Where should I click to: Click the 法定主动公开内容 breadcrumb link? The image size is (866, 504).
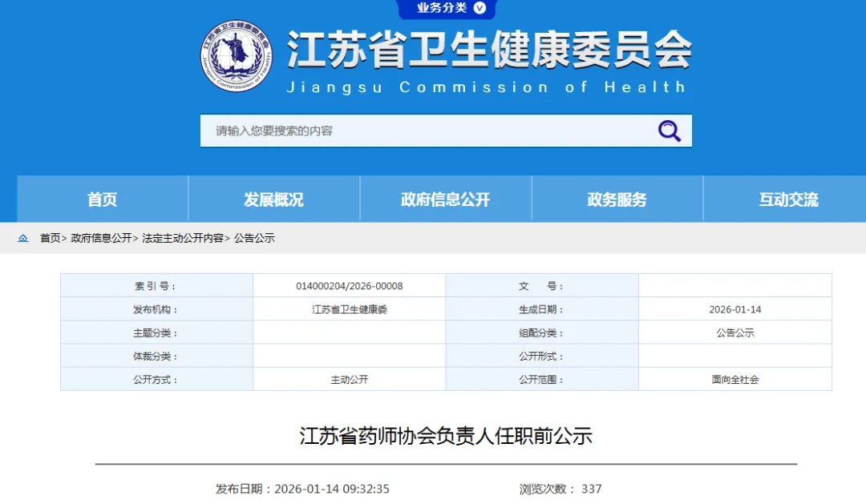(183, 238)
